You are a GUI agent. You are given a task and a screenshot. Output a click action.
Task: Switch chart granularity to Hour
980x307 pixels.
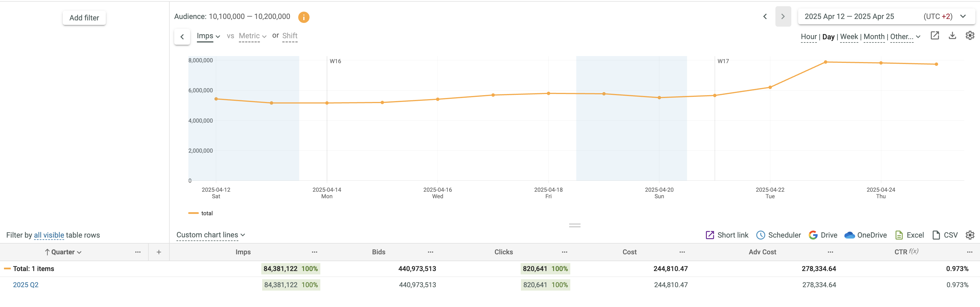click(x=808, y=37)
